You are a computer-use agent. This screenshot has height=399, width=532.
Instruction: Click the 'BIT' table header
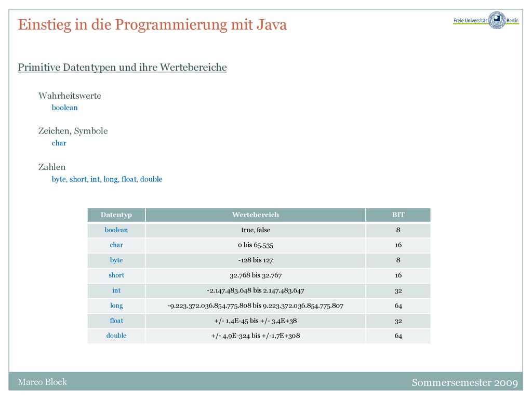click(398, 215)
